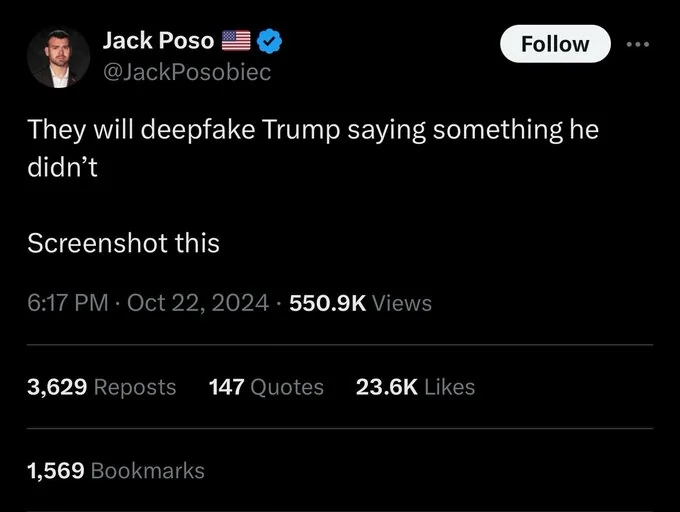This screenshot has width=680, height=512.
Task: Click the 147 quote count number
Action: (226, 387)
